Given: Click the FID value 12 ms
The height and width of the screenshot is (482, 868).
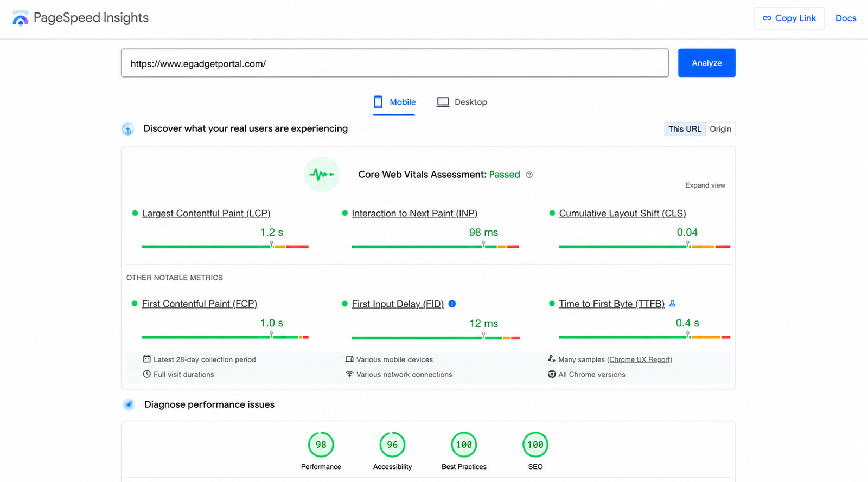Looking at the screenshot, I should click(483, 324).
